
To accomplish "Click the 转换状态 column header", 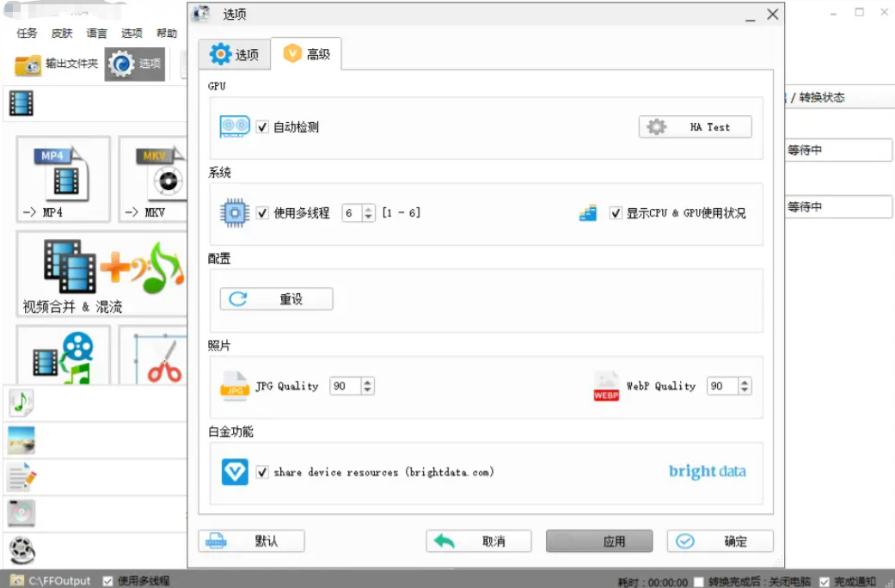I will [821, 98].
